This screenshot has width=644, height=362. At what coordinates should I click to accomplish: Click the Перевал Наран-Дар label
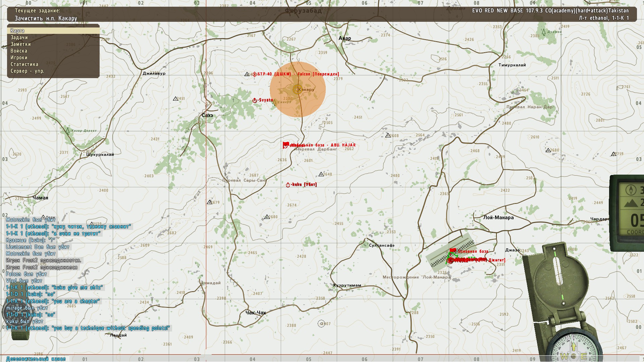(529, 107)
